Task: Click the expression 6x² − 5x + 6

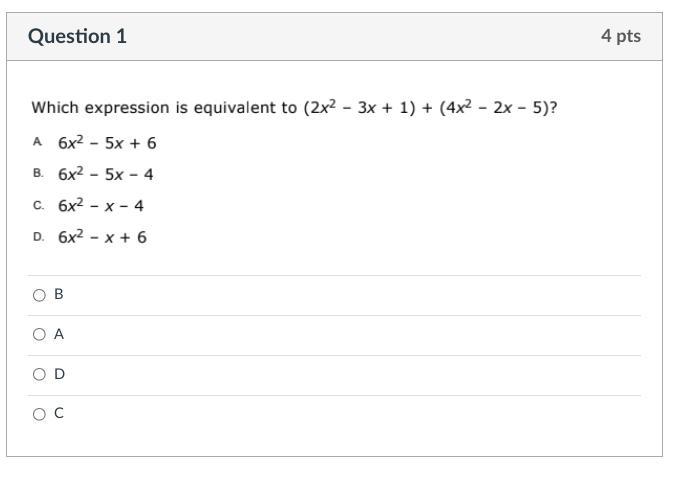Action: point(107,143)
